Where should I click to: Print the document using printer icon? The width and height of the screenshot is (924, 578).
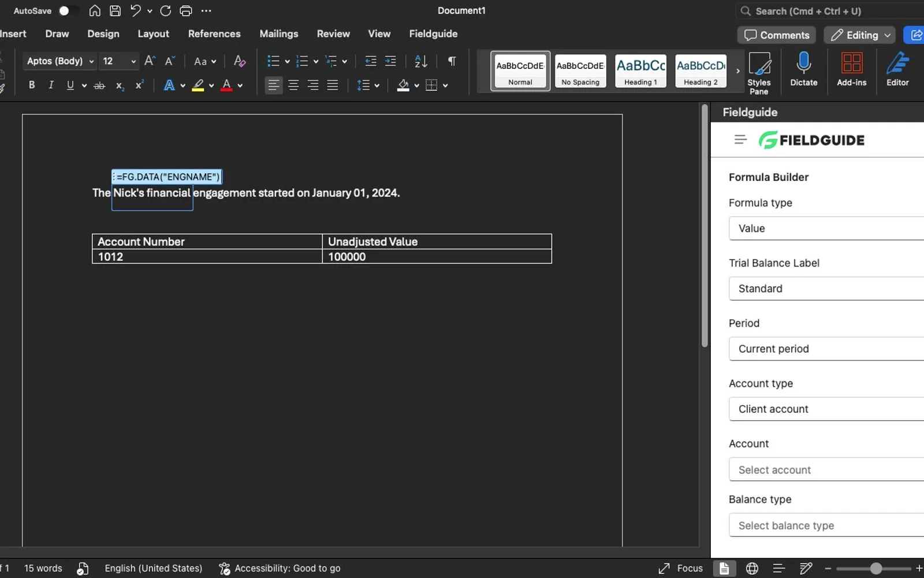point(186,10)
